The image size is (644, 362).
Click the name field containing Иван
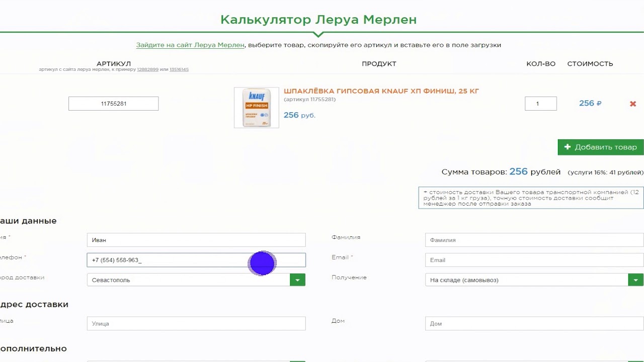pyautogui.click(x=196, y=240)
